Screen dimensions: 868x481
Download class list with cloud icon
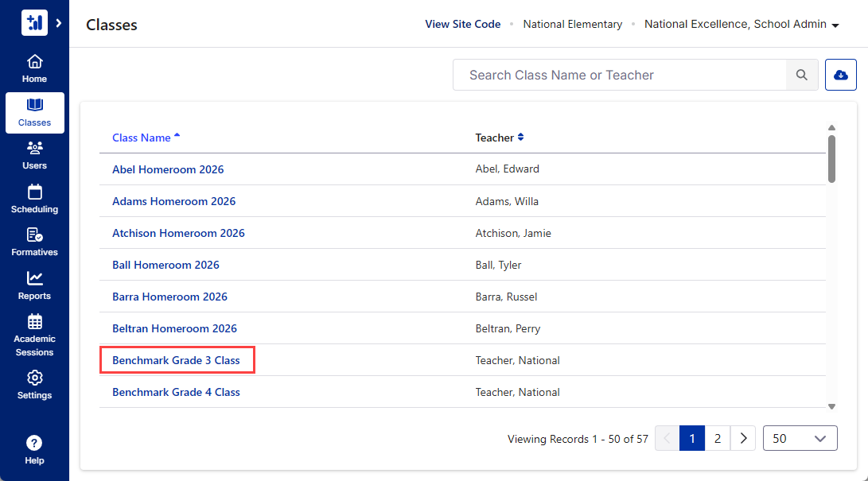click(x=840, y=75)
